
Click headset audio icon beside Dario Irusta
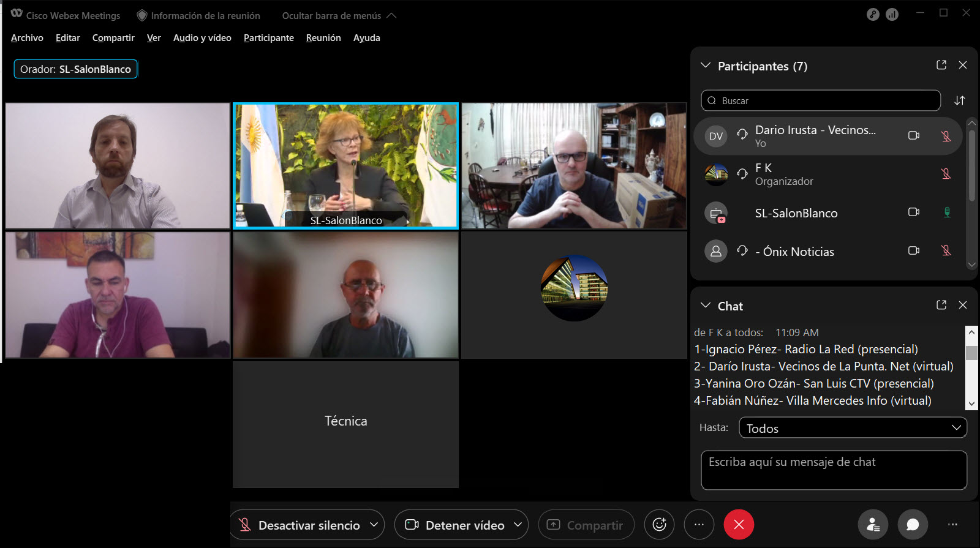click(742, 133)
